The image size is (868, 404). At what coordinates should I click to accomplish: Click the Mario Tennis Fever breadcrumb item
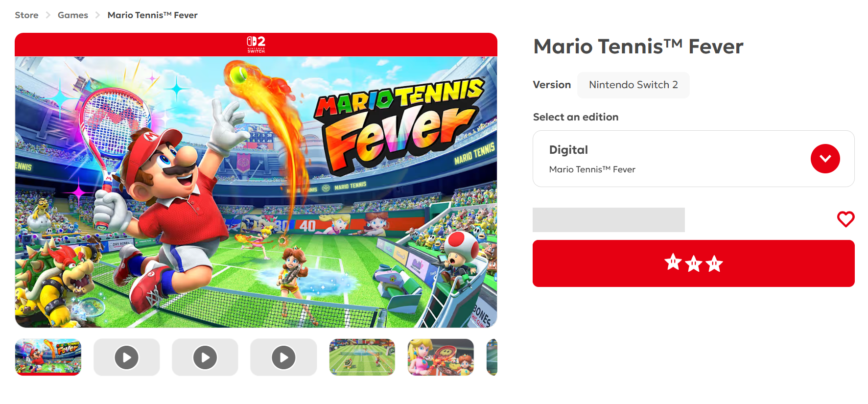(152, 15)
